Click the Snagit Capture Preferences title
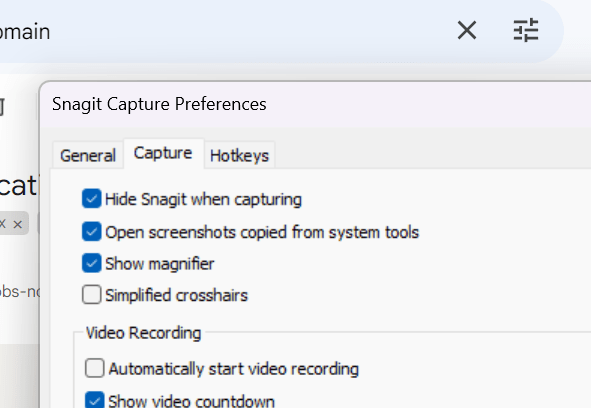Screen dimensions: 591x408 pos(159,104)
